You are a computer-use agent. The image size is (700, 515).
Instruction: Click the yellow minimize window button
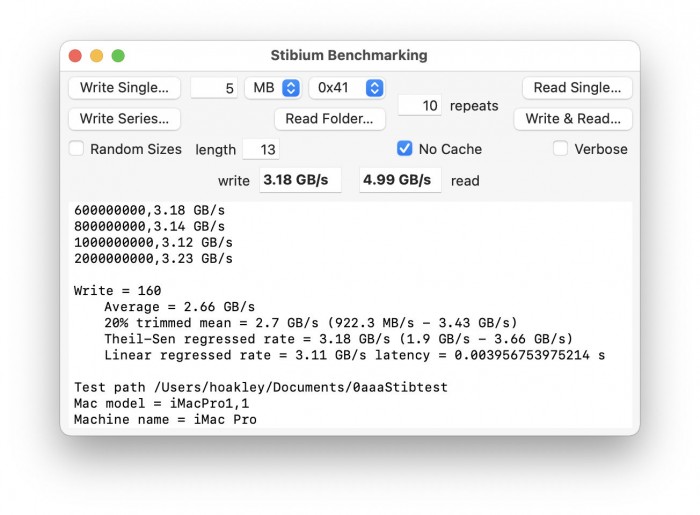[x=96, y=56]
